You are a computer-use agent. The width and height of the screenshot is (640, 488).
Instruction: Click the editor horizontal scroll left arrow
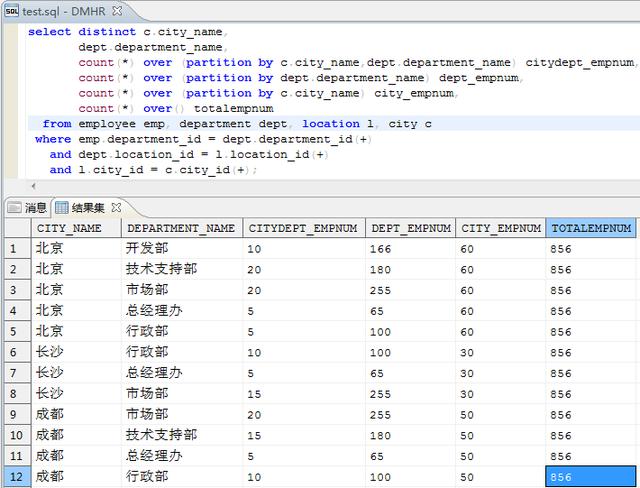click(33, 186)
